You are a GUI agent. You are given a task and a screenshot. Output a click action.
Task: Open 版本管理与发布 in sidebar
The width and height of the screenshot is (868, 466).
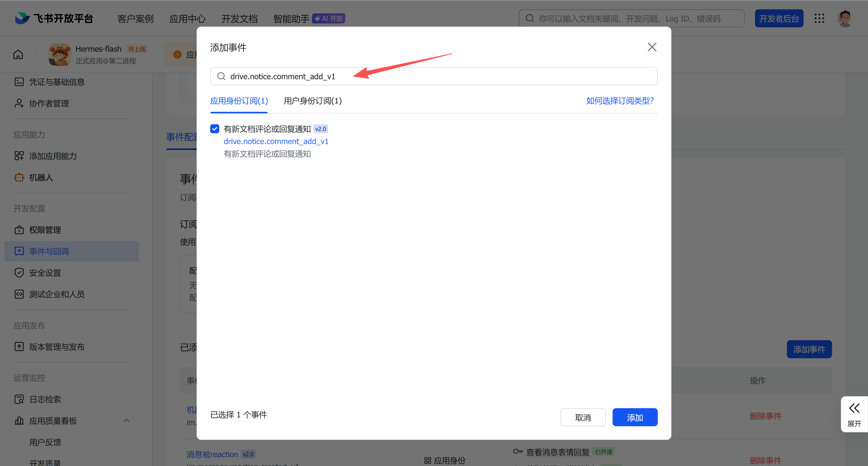point(50,347)
